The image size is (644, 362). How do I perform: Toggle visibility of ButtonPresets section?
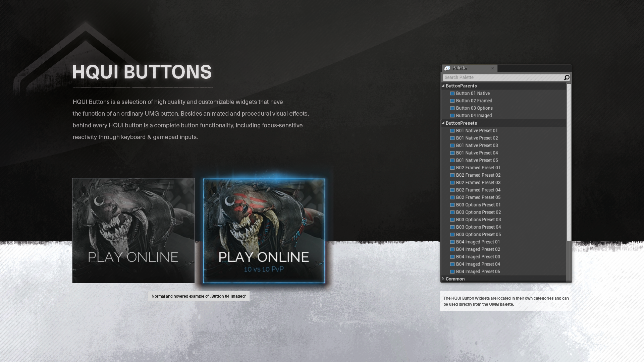pos(443,123)
